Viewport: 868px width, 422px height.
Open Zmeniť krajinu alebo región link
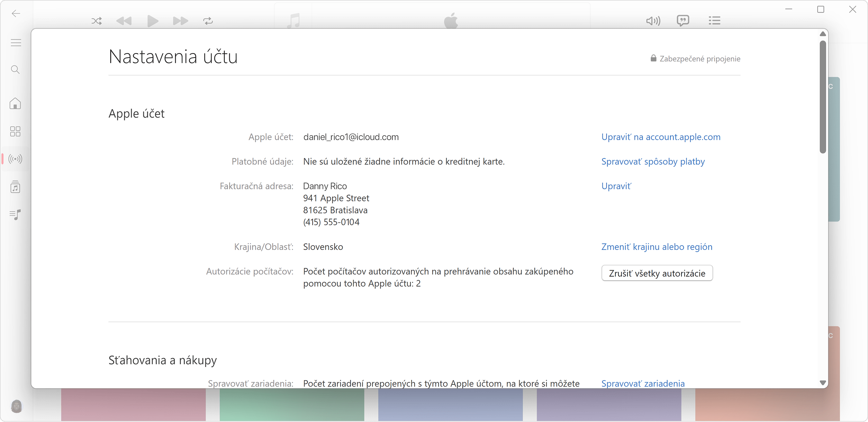point(657,247)
